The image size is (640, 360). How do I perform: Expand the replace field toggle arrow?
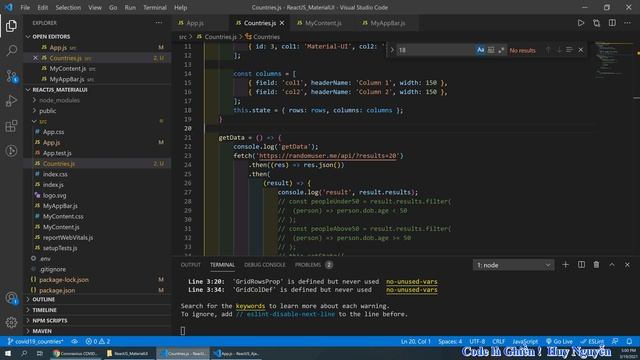tap(392, 50)
